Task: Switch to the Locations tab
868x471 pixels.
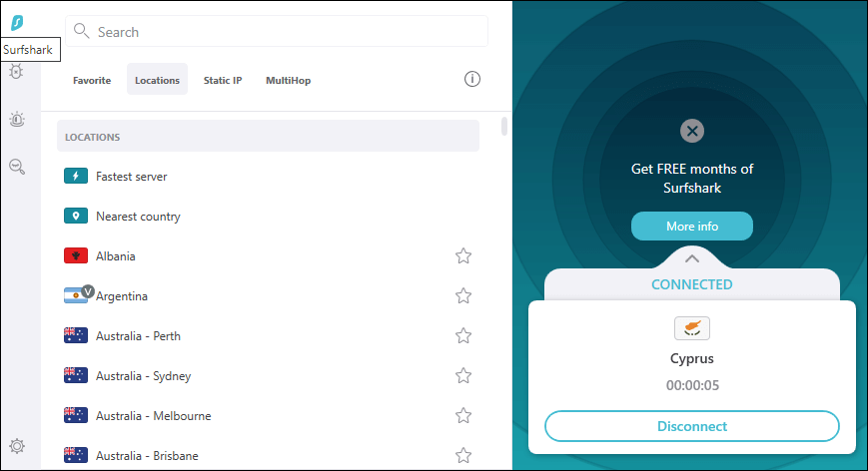Action: [157, 80]
